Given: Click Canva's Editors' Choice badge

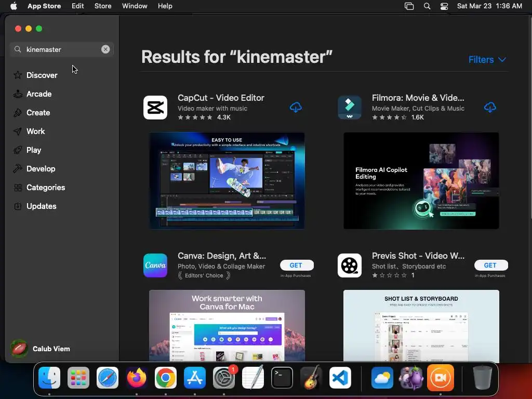Looking at the screenshot, I should click(x=204, y=275).
